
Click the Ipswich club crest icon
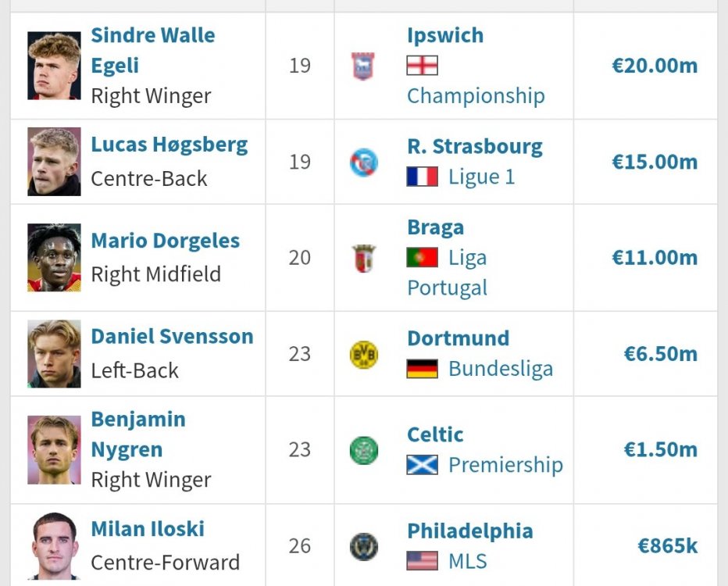[363, 66]
